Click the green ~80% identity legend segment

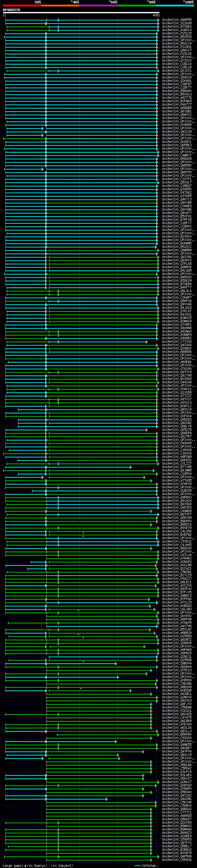point(137,6)
